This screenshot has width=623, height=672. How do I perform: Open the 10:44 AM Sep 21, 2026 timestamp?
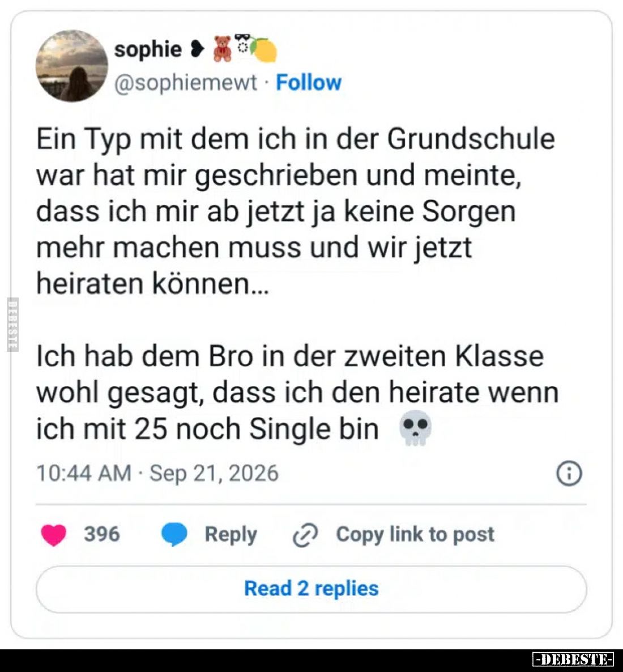[157, 473]
